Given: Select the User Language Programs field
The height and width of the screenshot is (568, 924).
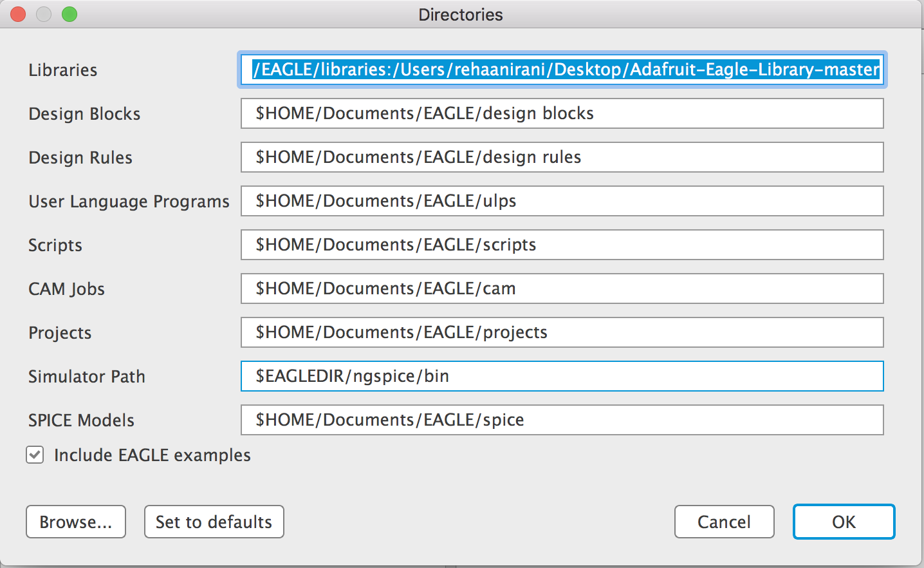Looking at the screenshot, I should (x=562, y=201).
